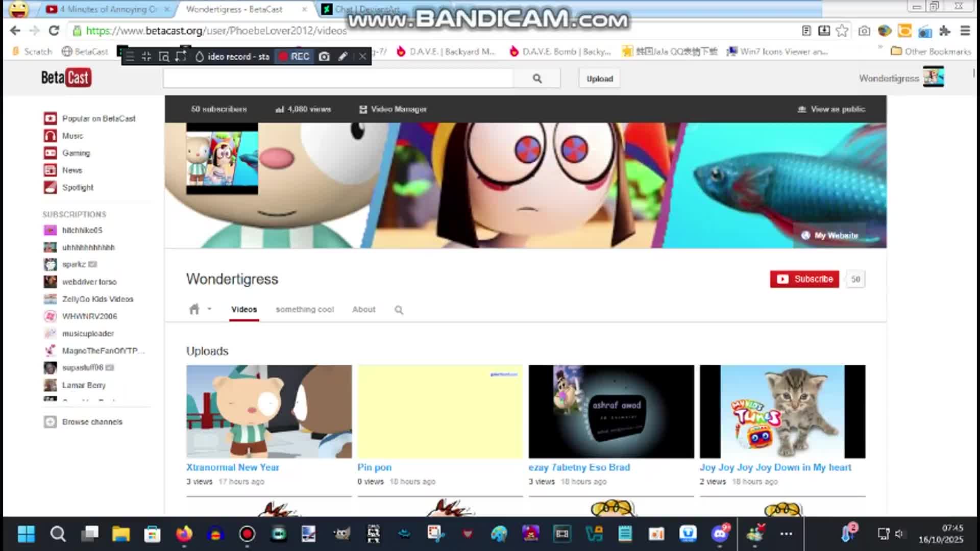
Task: Open the Gaming category icon
Action: (50, 153)
